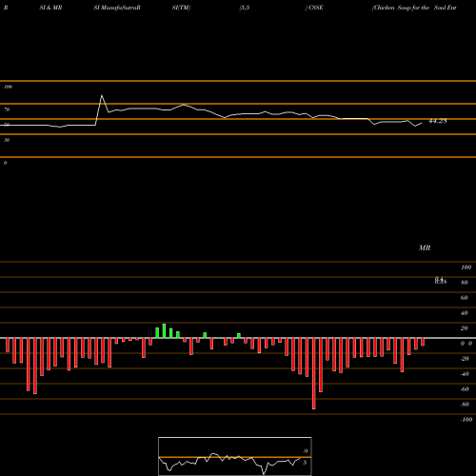Click the '60' label on MR axis
The height and width of the screenshot is (476, 476).
(464, 298)
